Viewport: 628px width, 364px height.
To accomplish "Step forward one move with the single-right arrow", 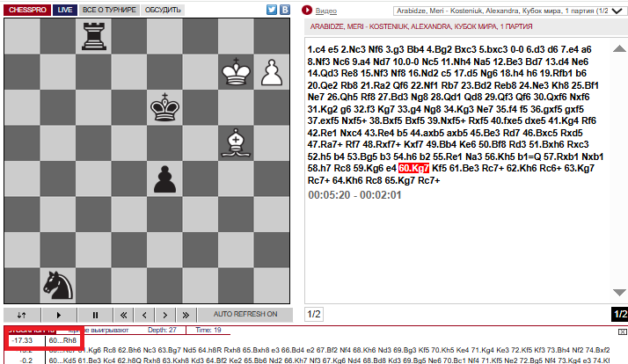I will pos(165,314).
